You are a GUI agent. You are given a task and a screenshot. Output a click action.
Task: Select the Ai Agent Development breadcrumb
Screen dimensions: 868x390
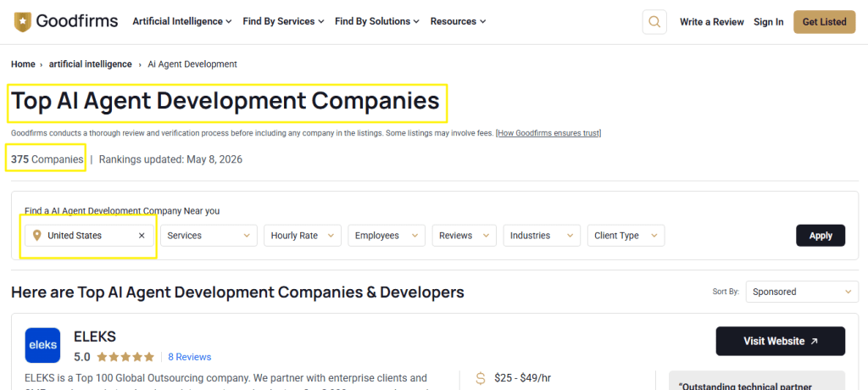coord(192,64)
